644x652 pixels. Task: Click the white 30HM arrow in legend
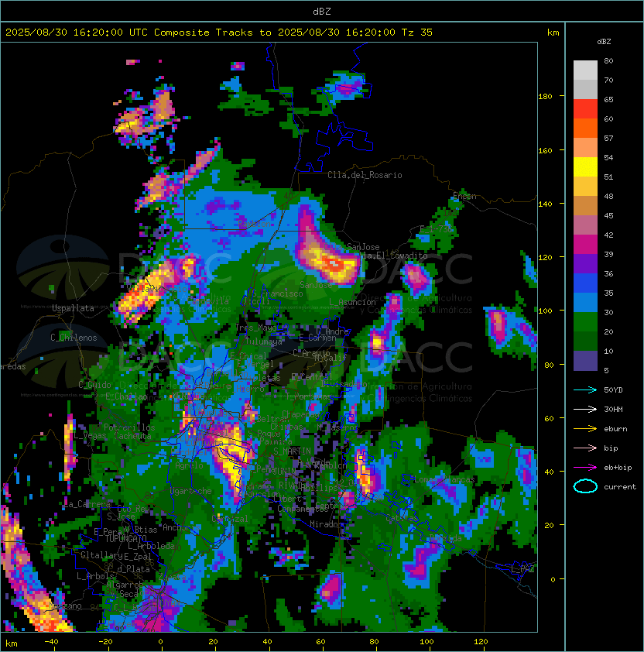coord(585,409)
